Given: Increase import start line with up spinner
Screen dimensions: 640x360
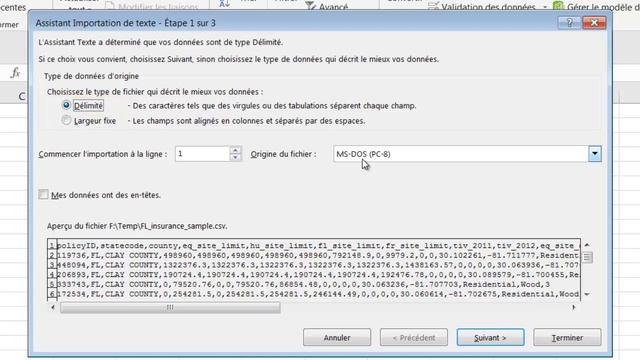Looking at the screenshot, I should coord(235,150).
